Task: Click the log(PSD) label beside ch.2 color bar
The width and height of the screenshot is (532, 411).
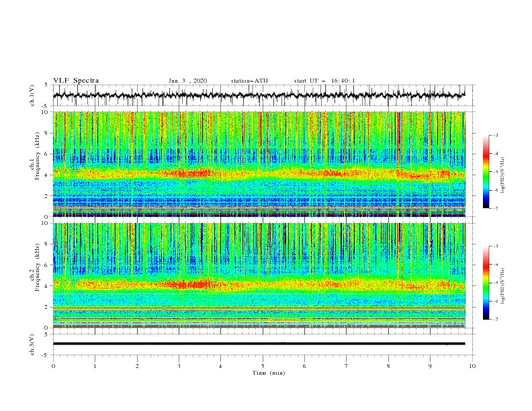Action: tap(502, 285)
